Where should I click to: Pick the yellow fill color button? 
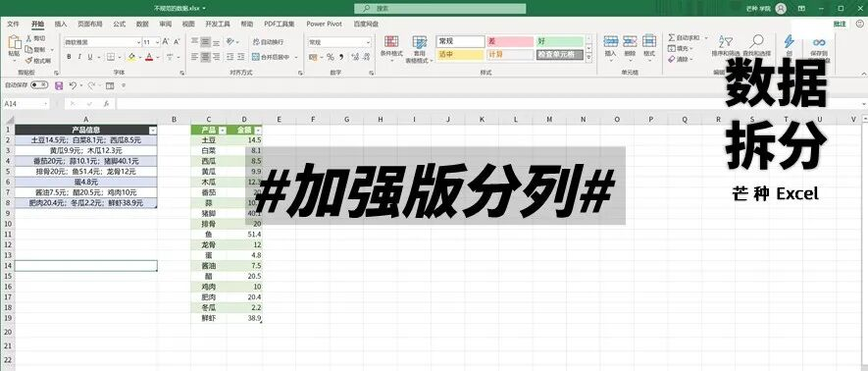(131, 57)
